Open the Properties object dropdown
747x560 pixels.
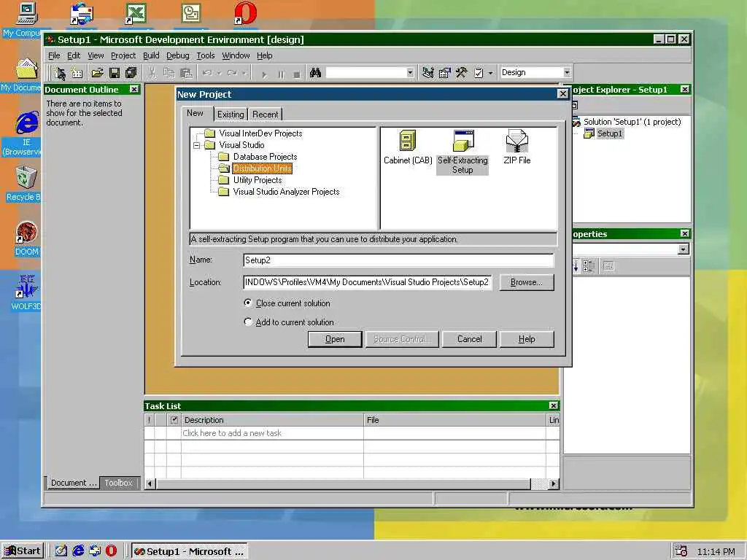[683, 249]
